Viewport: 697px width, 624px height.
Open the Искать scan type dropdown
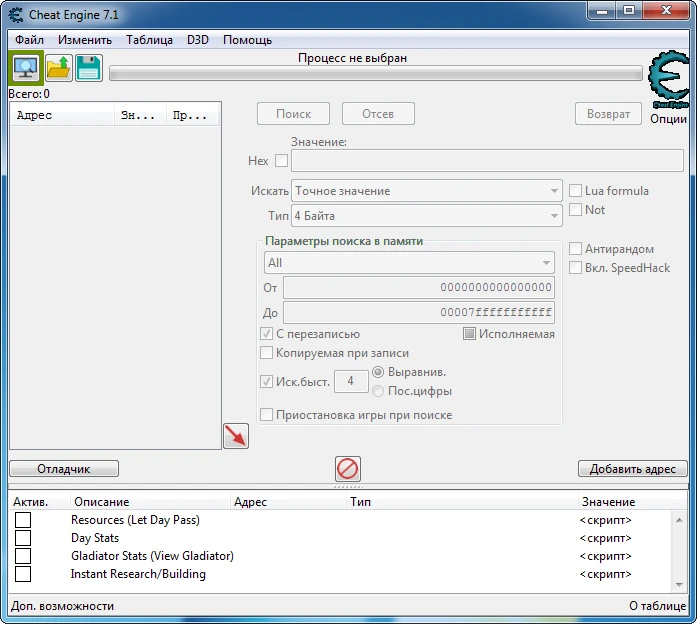(427, 191)
